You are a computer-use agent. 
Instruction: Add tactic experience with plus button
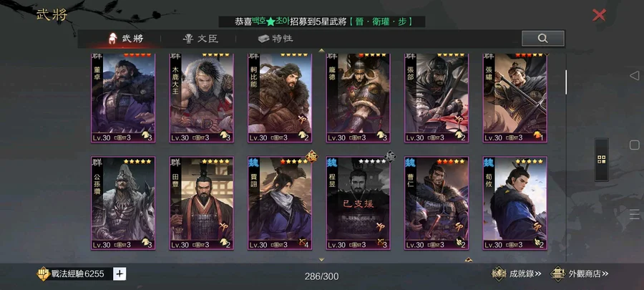pos(119,274)
